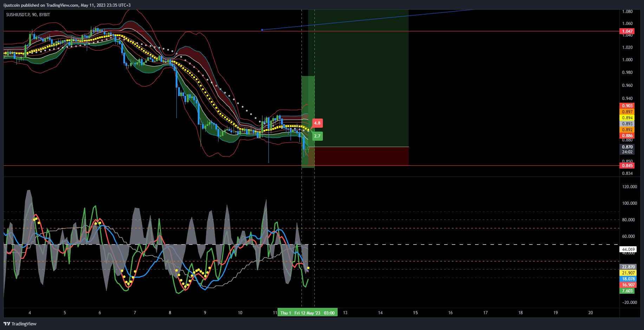Click the 100.000 indicator scale label
The height and width of the screenshot is (330, 644).
[630, 203]
